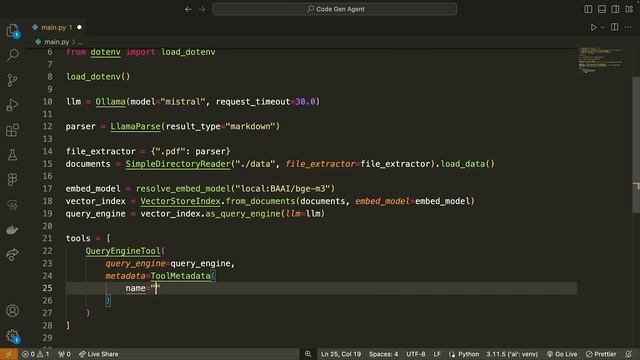640x360 pixels.
Task: Start Go Live server
Action: (562, 354)
